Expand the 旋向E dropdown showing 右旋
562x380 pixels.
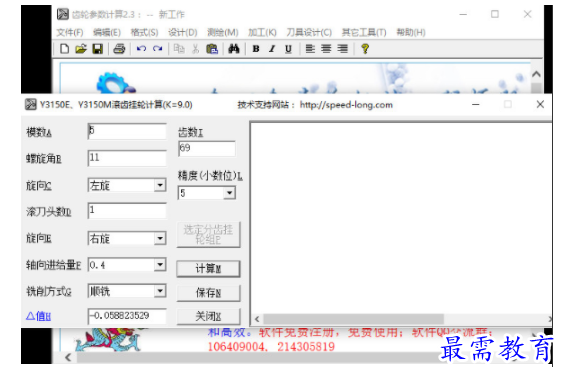coord(160,238)
